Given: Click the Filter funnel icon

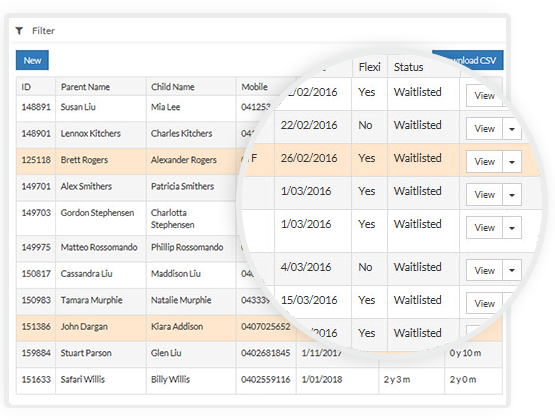Looking at the screenshot, I should tap(19, 31).
